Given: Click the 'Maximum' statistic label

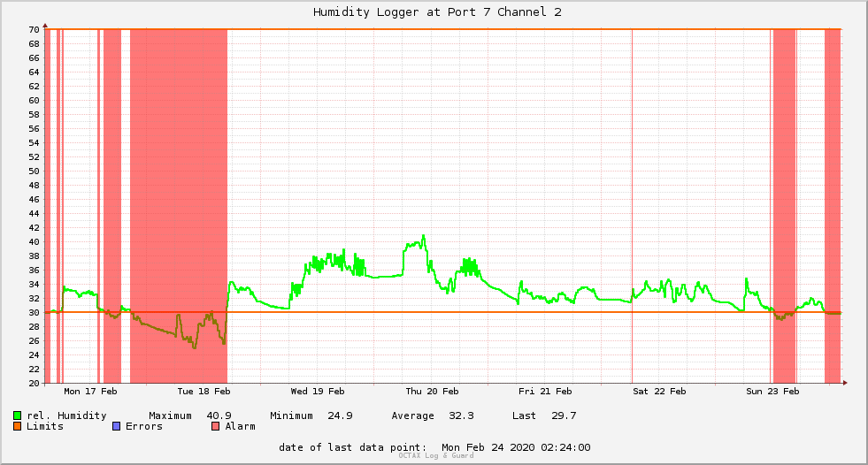Looking at the screenshot, I should [x=170, y=415].
